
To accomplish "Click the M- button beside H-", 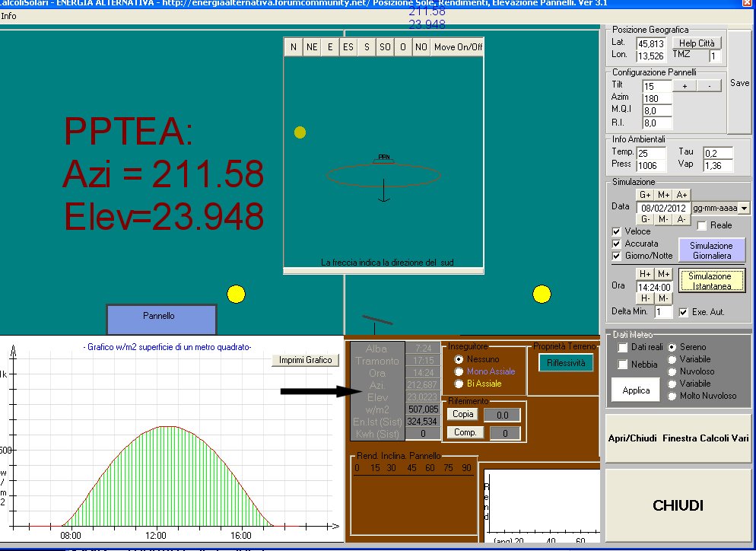I will tap(663, 298).
